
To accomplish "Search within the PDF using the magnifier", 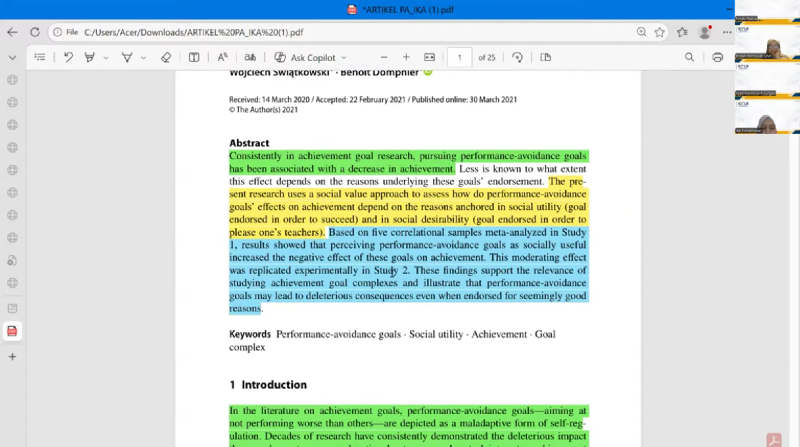I will [x=689, y=57].
